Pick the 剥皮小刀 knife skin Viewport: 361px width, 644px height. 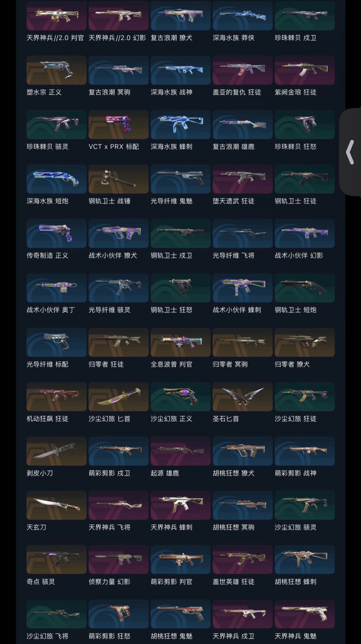pyautogui.click(x=56, y=451)
